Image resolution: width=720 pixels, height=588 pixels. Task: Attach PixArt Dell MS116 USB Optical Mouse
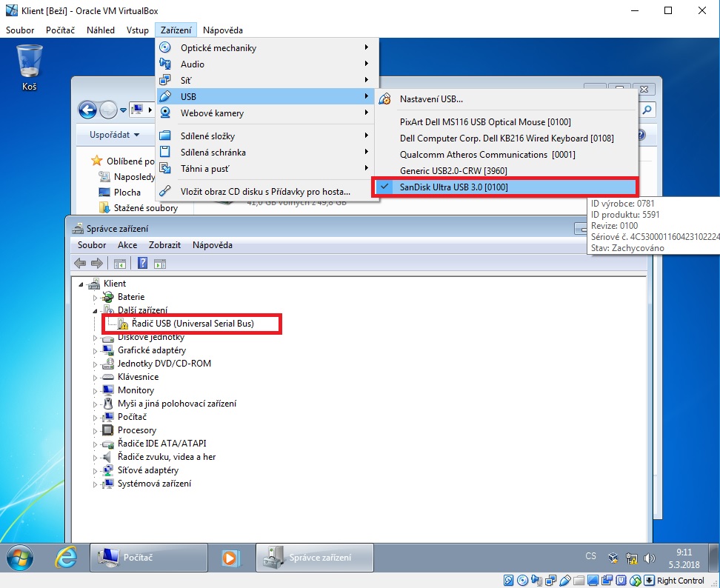pyautogui.click(x=507, y=121)
